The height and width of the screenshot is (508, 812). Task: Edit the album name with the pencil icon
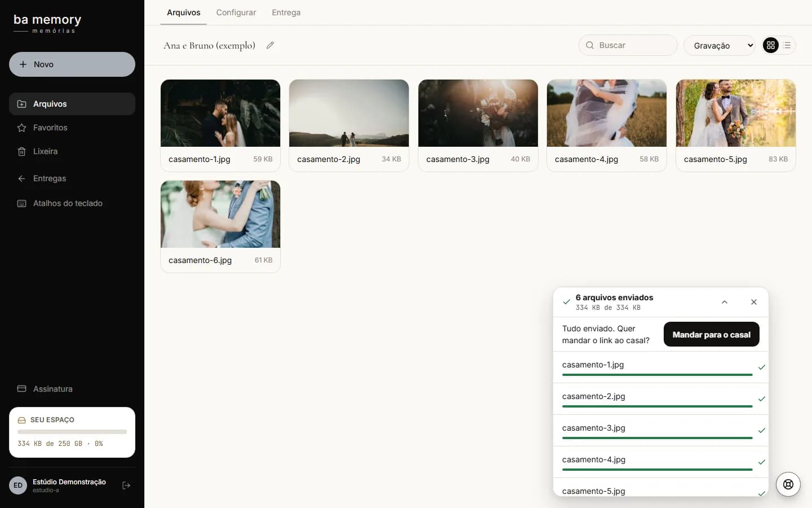[270, 45]
